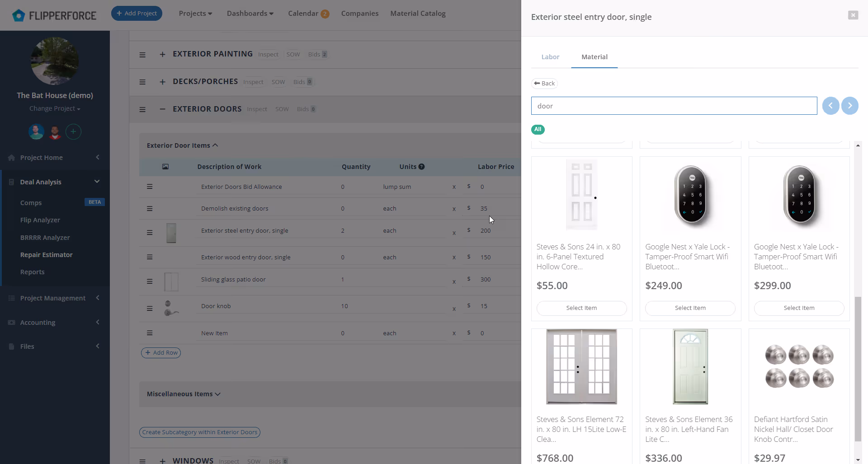Click the FlipperForce logo icon
Image resolution: width=868 pixels, height=464 pixels.
[19, 16]
